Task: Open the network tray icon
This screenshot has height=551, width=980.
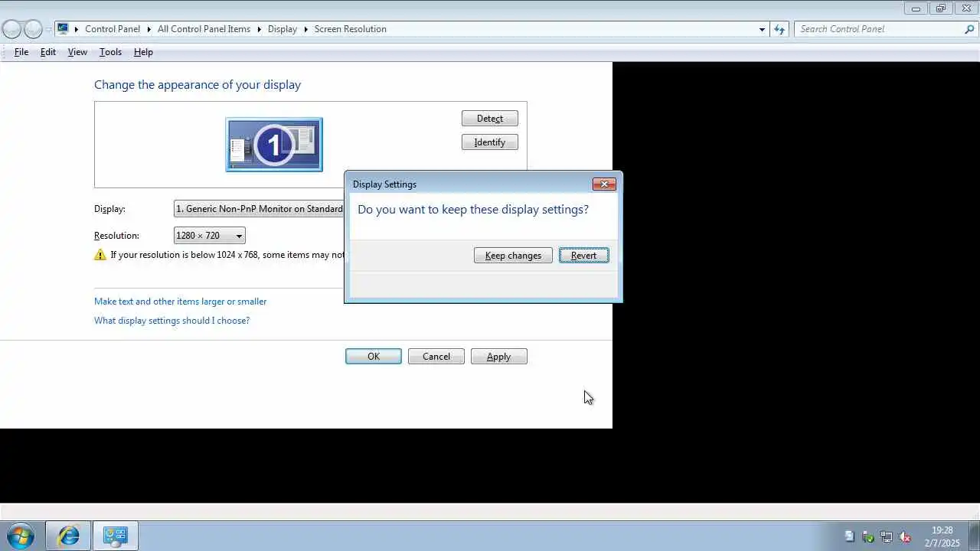Action: point(887,536)
